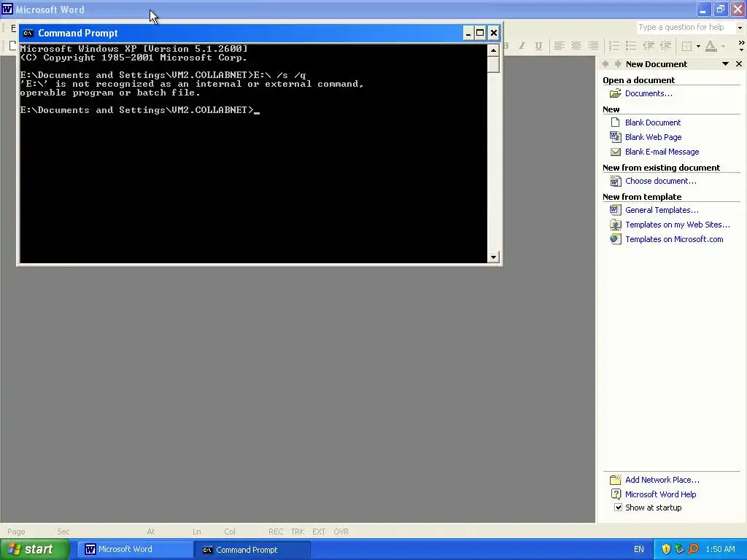Viewport: 747px width, 560px height.
Task: Click the Command Prompt vertical scrollbar thumb
Action: point(493,64)
